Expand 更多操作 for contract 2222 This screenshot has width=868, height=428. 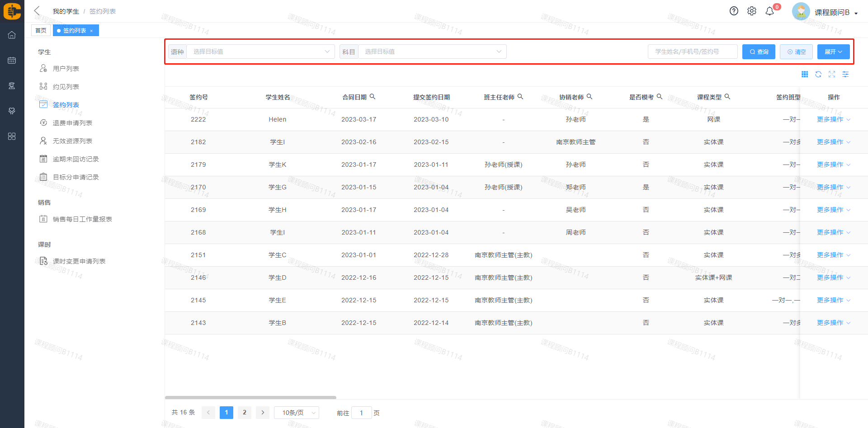(833, 119)
